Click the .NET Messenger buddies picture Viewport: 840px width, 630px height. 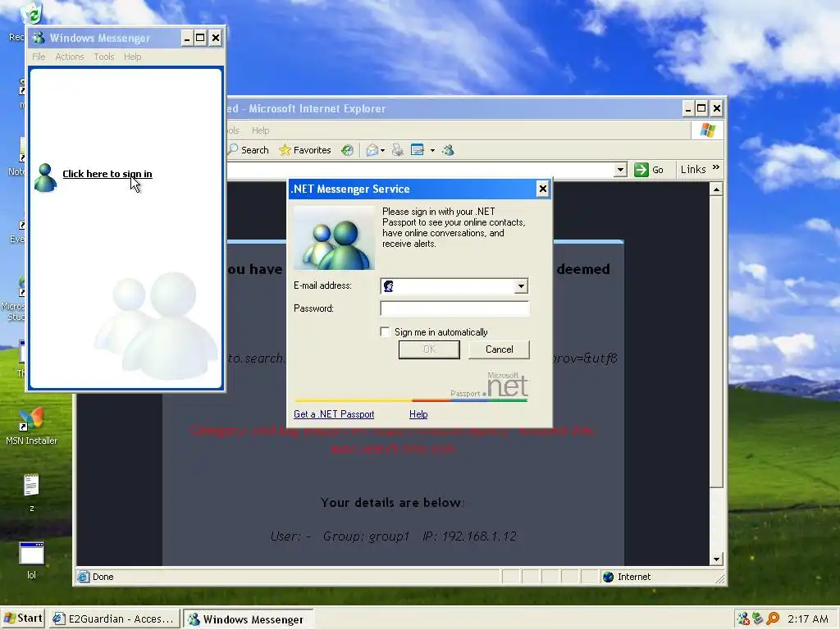(x=335, y=238)
